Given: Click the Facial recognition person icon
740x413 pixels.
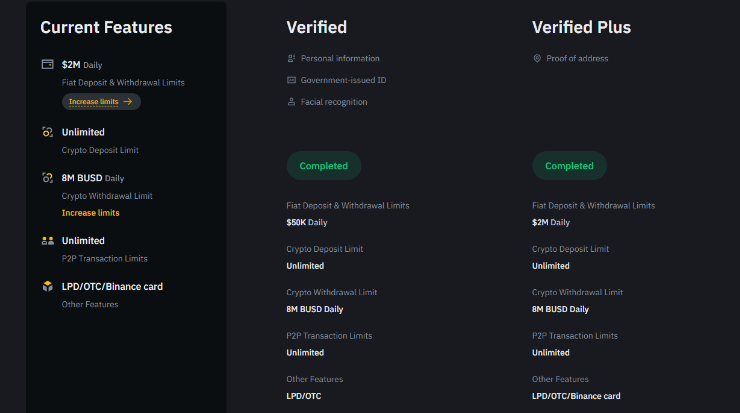Looking at the screenshot, I should click(x=291, y=102).
